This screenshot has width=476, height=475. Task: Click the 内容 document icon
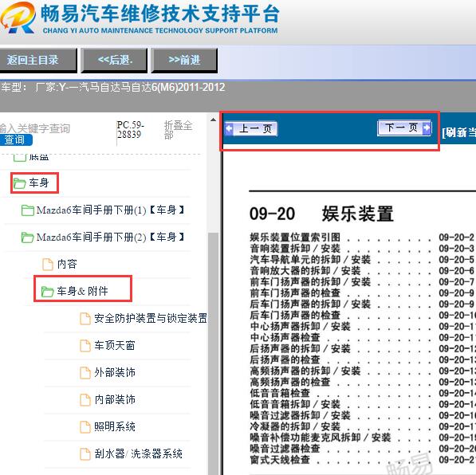[x=47, y=264]
